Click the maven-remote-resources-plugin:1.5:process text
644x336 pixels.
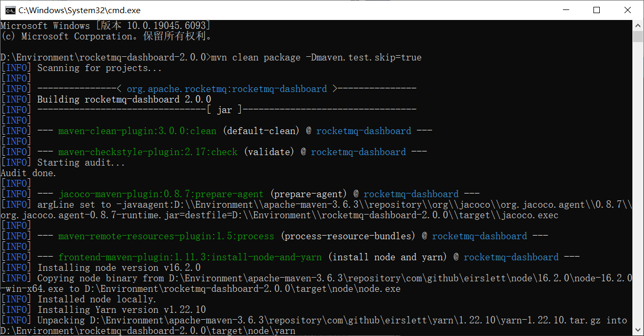click(x=166, y=236)
